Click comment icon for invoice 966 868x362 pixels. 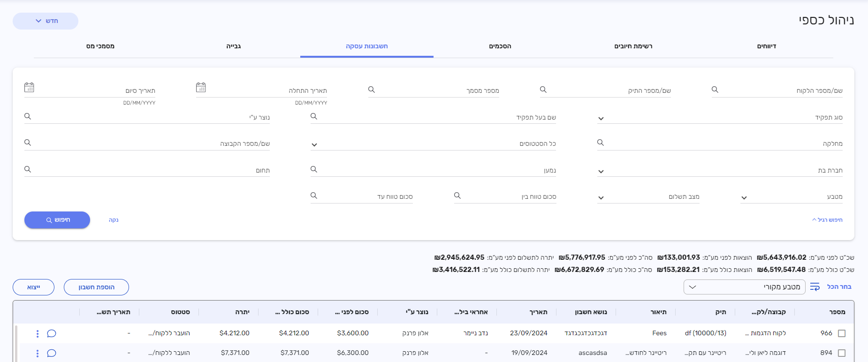point(52,333)
